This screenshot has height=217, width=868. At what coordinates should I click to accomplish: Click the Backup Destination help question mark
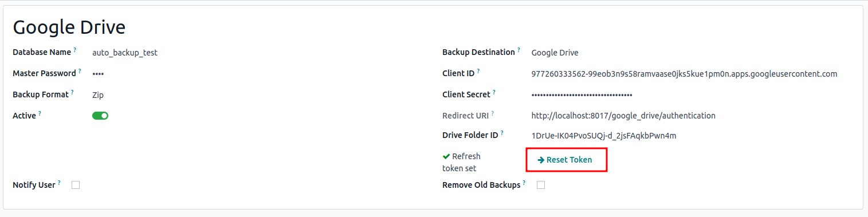coord(519,50)
